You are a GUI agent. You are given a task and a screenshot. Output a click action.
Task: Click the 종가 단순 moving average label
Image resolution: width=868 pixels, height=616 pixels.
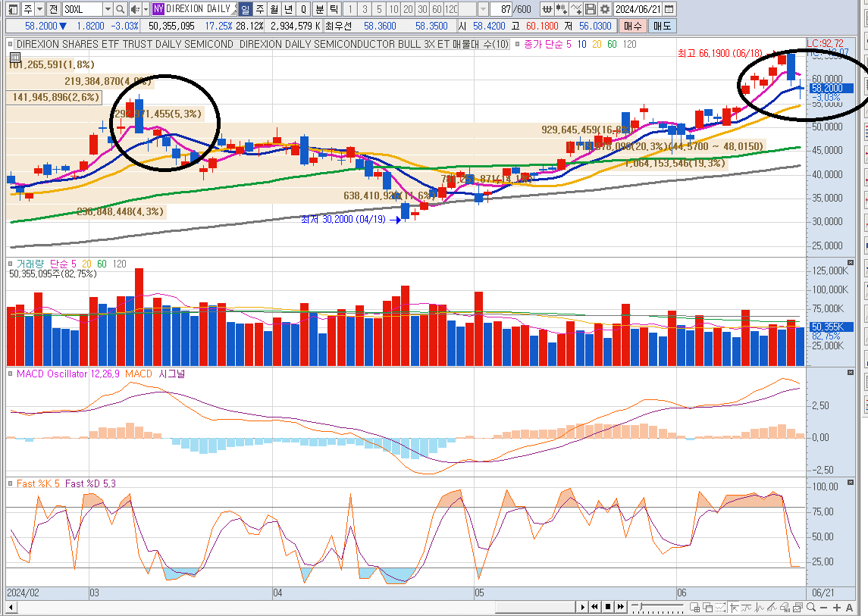(x=544, y=44)
